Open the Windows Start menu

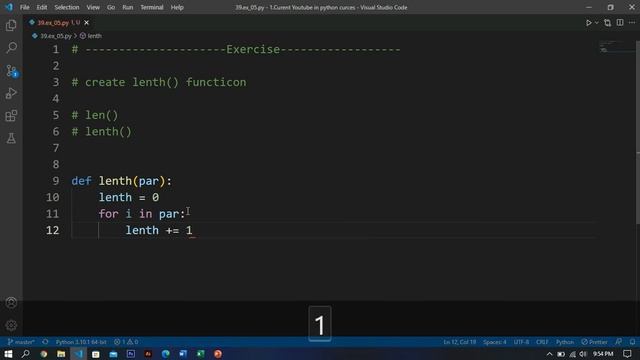8,354
